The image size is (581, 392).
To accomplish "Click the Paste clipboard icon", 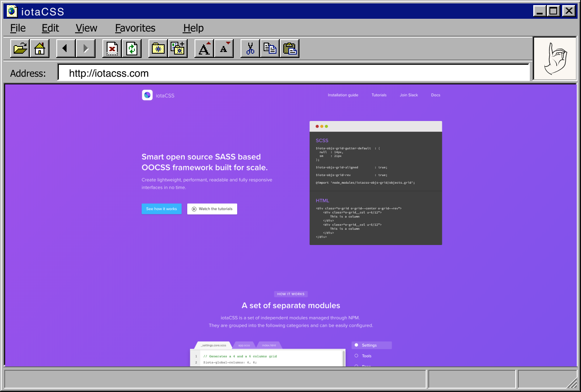I will [x=290, y=49].
